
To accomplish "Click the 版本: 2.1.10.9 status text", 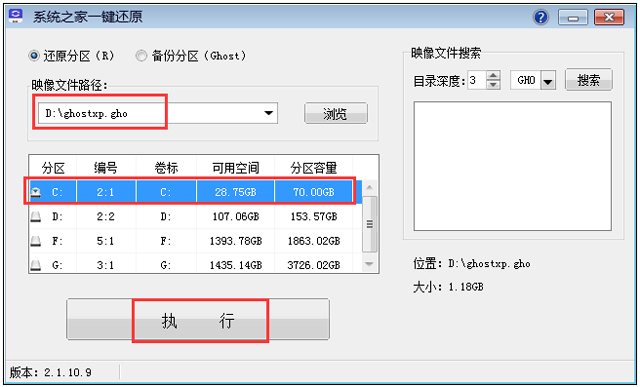I will (x=51, y=372).
